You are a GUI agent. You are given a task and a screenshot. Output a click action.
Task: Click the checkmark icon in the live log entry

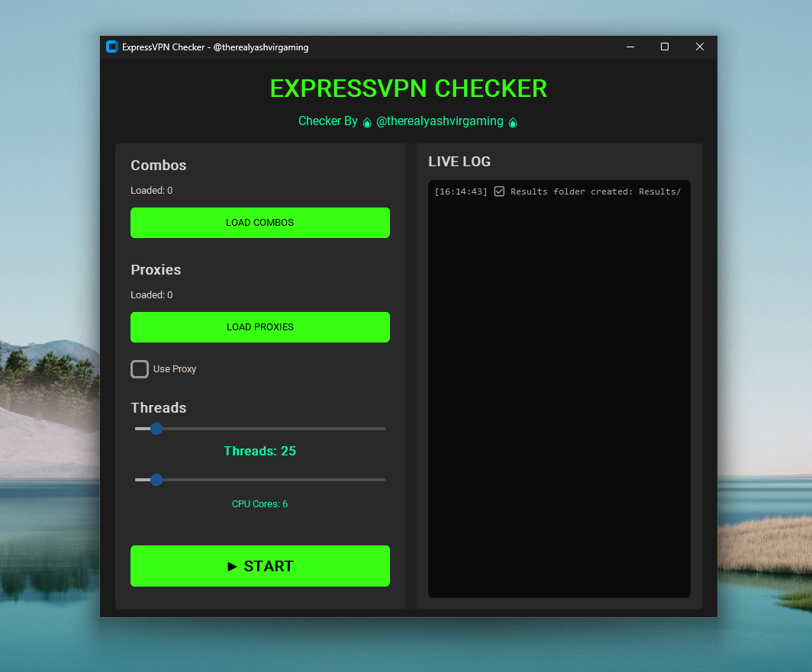(499, 191)
